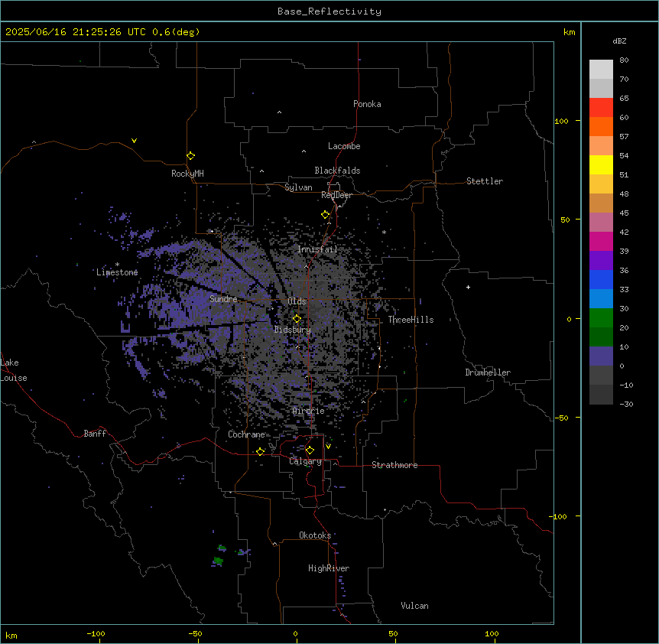659x644 pixels.
Task: Click the -50 tick on the bottom axis
Action: tap(195, 634)
